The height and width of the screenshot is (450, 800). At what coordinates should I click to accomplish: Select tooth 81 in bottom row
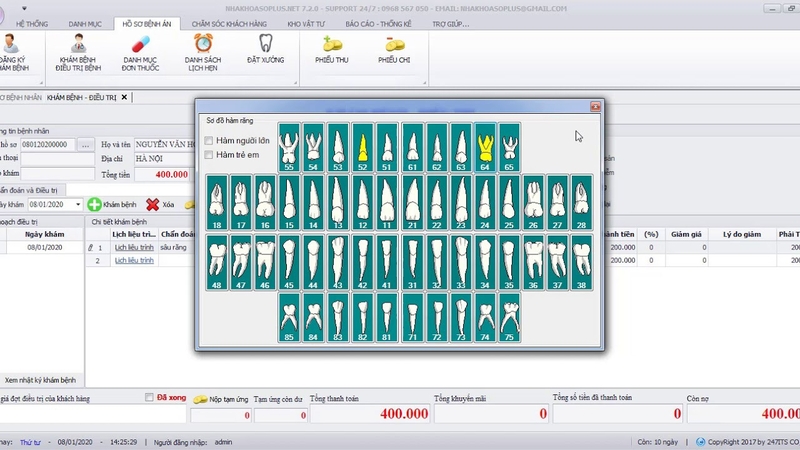pyautogui.click(x=386, y=317)
